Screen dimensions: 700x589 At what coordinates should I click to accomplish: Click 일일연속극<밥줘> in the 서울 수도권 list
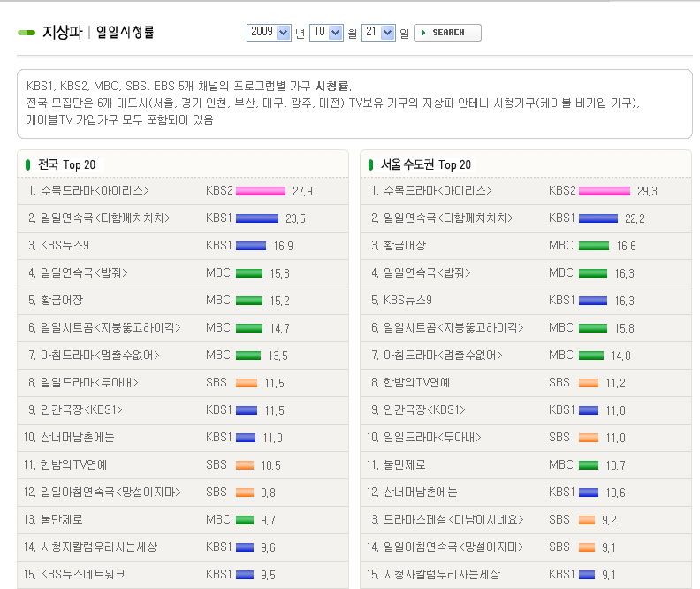tap(427, 272)
